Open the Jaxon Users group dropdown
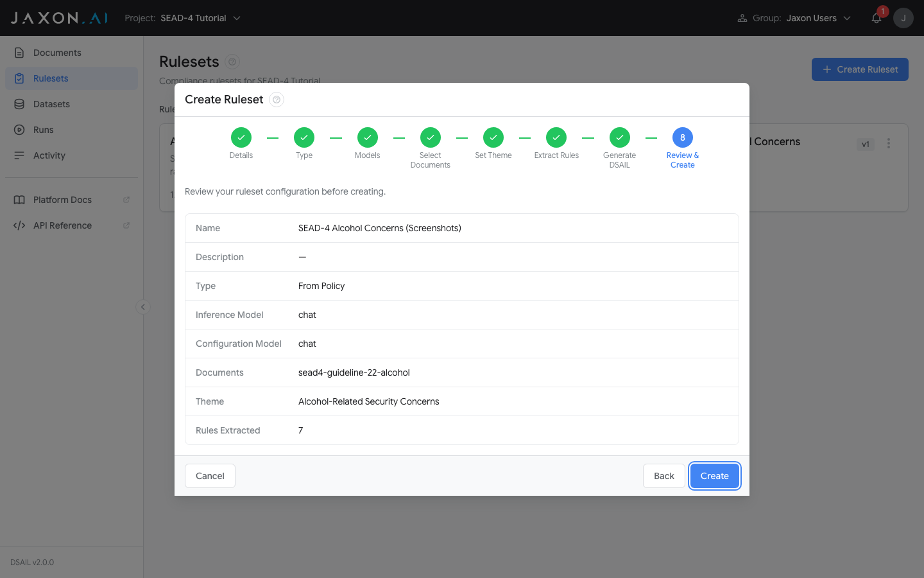Screen dimensions: 924x578 [x=818, y=18]
